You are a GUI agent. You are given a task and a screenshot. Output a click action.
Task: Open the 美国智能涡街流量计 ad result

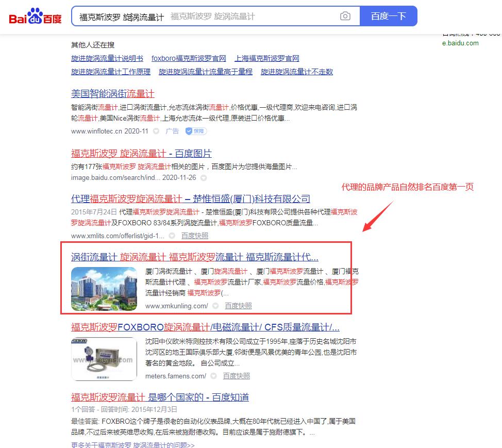112,94
